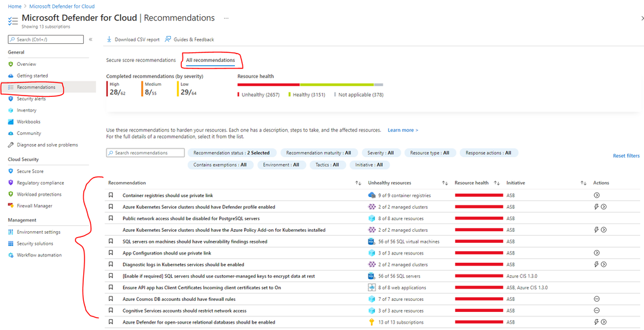Toggle bookmark for Kubernetes Defender profile row
The image size is (644, 330).
tap(110, 207)
